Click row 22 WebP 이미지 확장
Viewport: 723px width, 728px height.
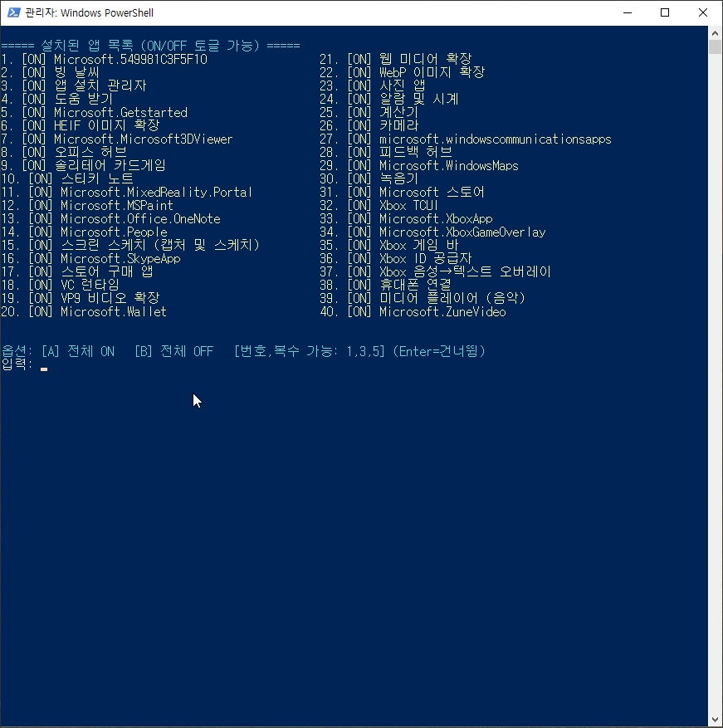[402, 72]
